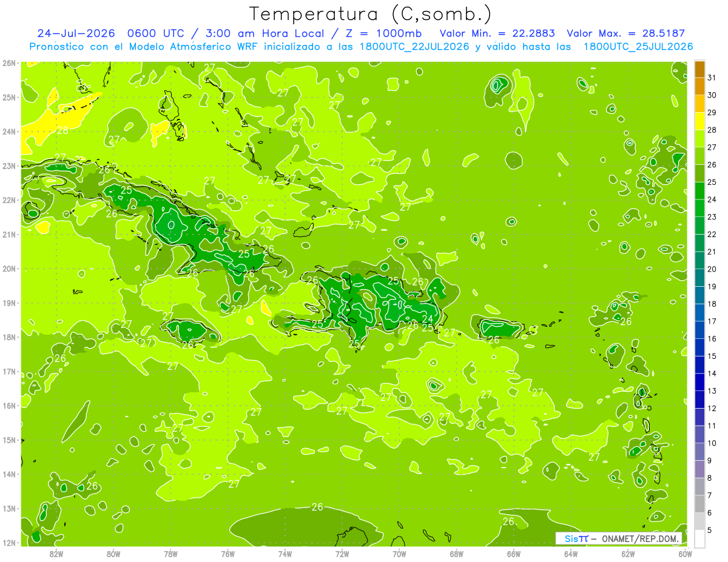Select the "24-Jul-2026" forecast date text
The image size is (728, 562).
click(76, 33)
